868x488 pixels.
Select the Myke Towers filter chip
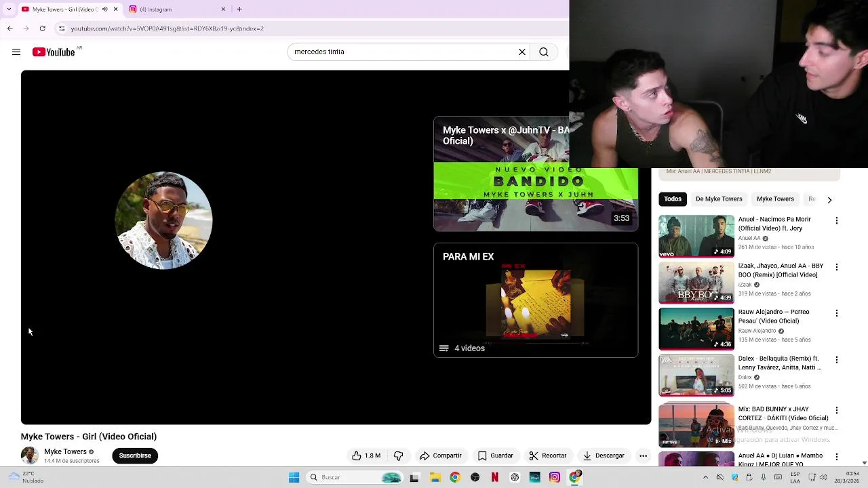pyautogui.click(x=775, y=199)
